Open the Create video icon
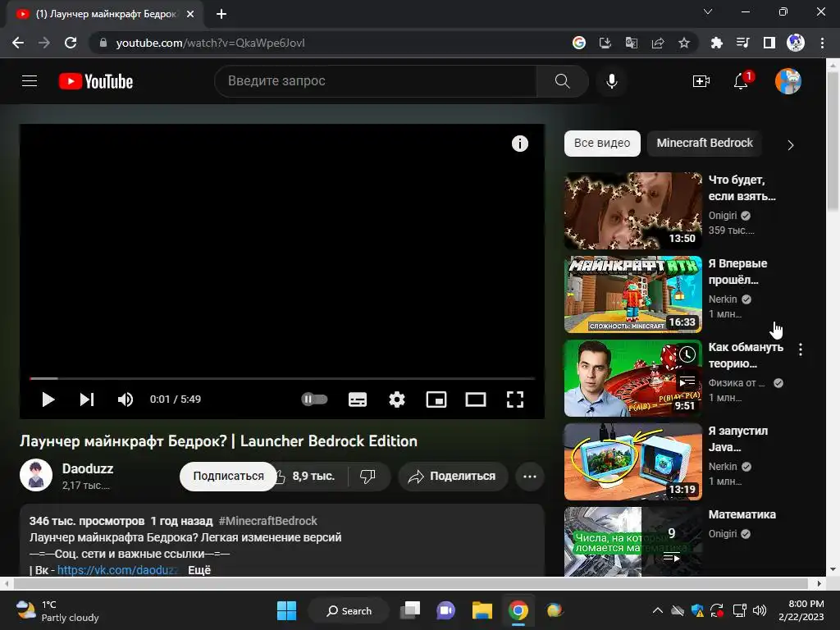Viewport: 840px width, 630px height. click(x=701, y=81)
